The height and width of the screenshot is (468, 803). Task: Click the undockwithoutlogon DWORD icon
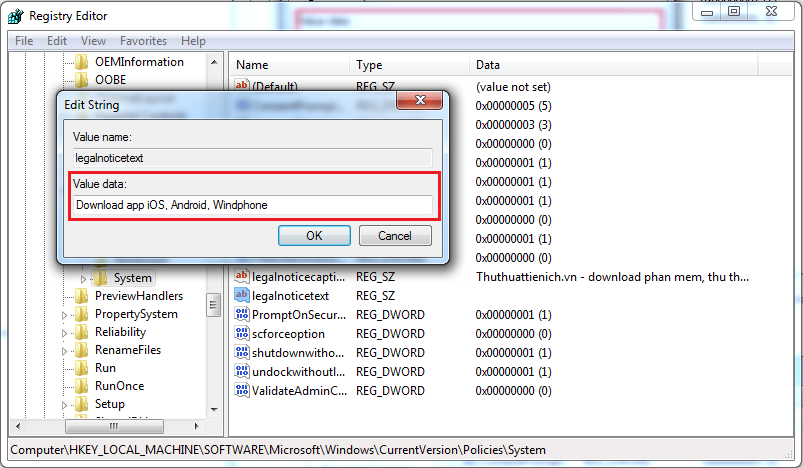pyautogui.click(x=241, y=372)
